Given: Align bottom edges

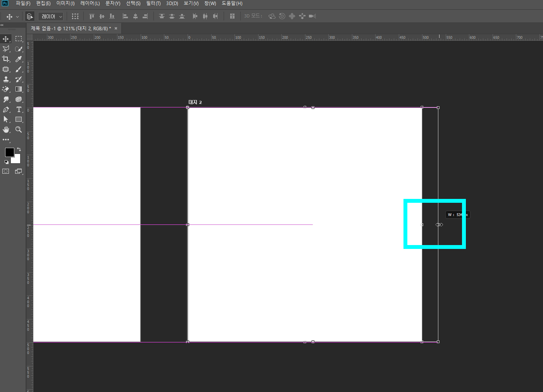Looking at the screenshot, I should point(112,16).
